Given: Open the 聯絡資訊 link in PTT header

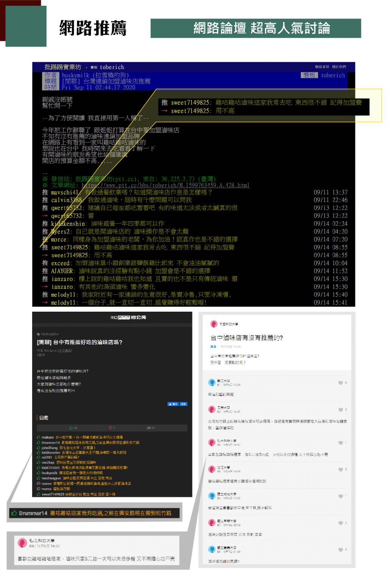Looking at the screenshot, I should click(x=322, y=67).
